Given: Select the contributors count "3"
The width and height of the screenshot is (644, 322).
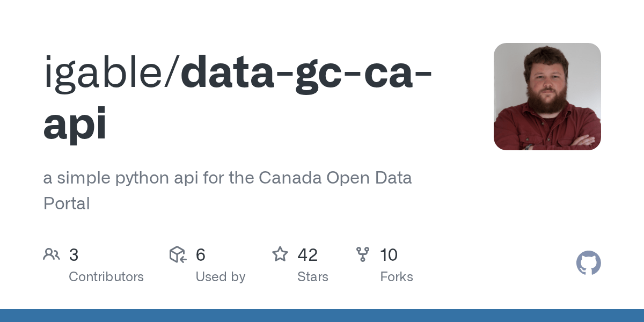Looking at the screenshot, I should [x=74, y=255].
